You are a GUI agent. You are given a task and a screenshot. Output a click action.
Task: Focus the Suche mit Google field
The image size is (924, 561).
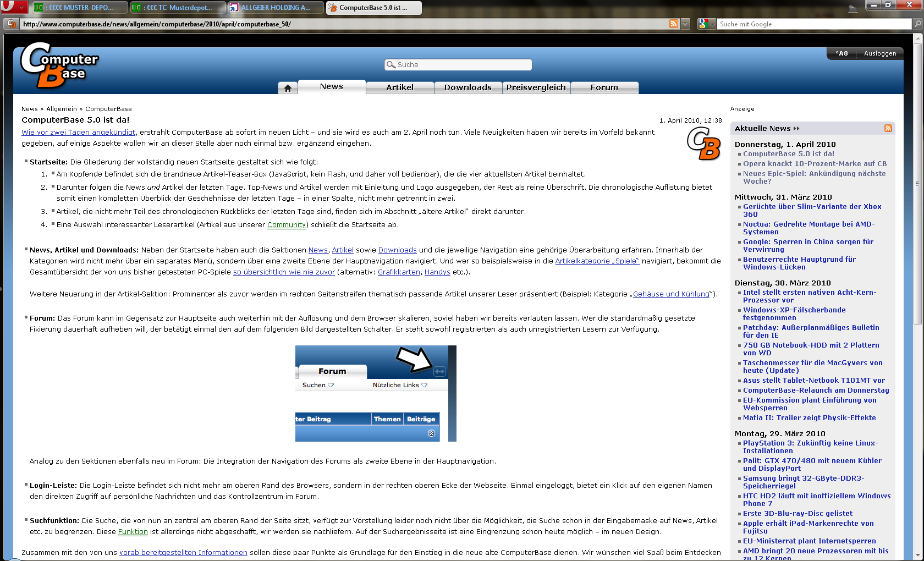[814, 24]
